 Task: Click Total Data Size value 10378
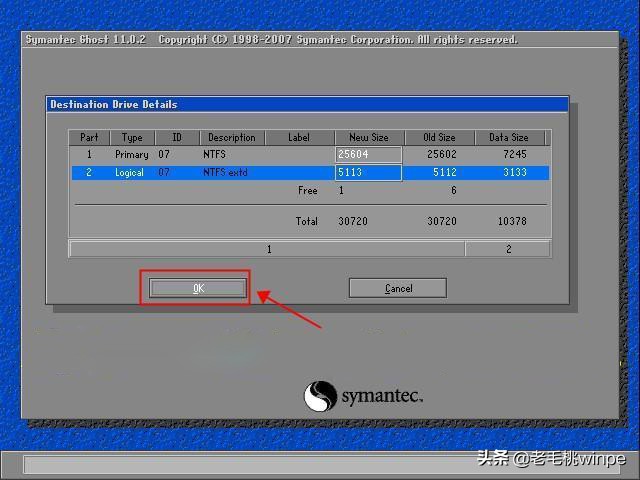click(512, 221)
